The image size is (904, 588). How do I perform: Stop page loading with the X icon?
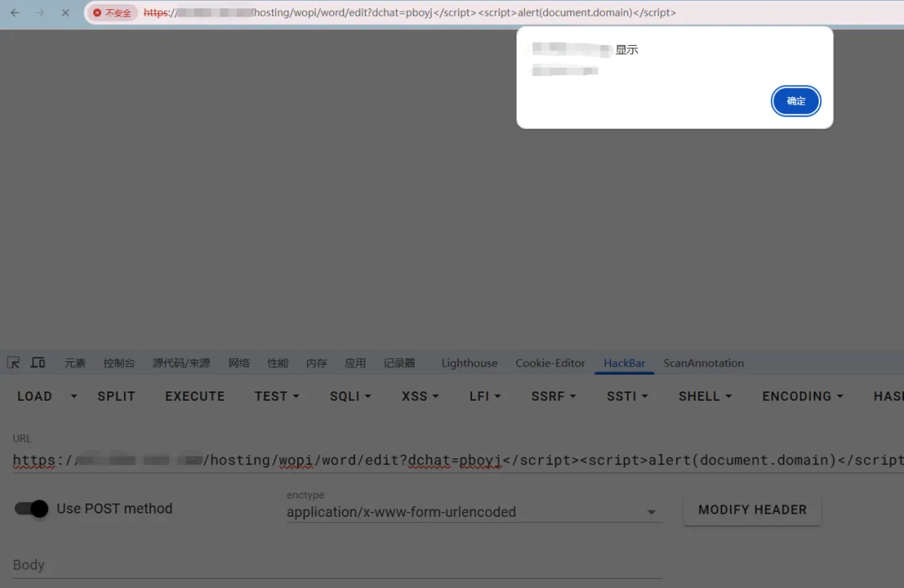[x=65, y=12]
